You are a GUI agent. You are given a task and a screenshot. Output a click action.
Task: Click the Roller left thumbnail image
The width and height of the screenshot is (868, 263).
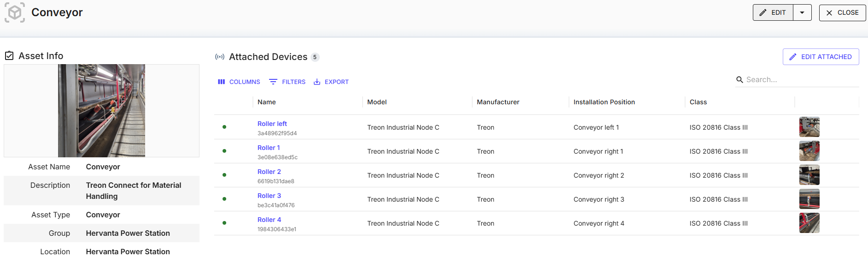[809, 127]
